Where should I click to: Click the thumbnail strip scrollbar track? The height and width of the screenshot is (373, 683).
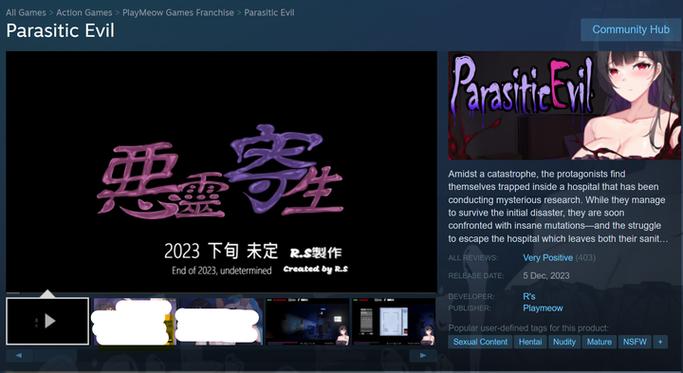click(221, 356)
